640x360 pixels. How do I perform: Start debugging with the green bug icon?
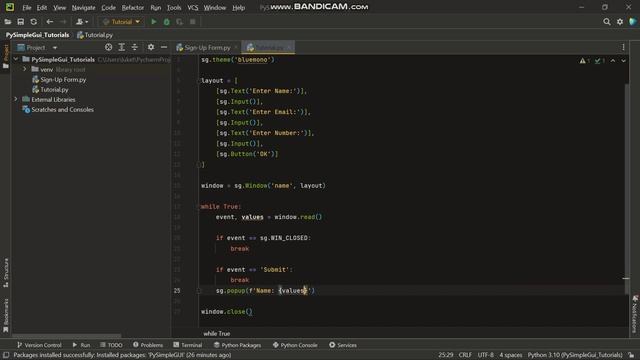167,22
